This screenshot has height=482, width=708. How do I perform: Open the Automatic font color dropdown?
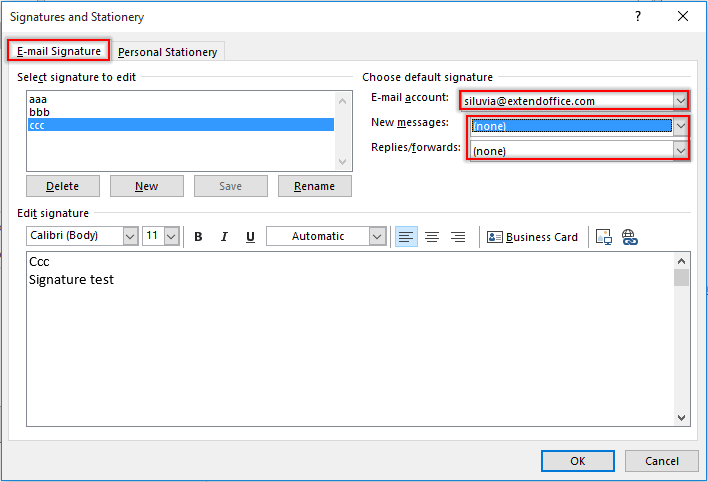[x=377, y=236]
